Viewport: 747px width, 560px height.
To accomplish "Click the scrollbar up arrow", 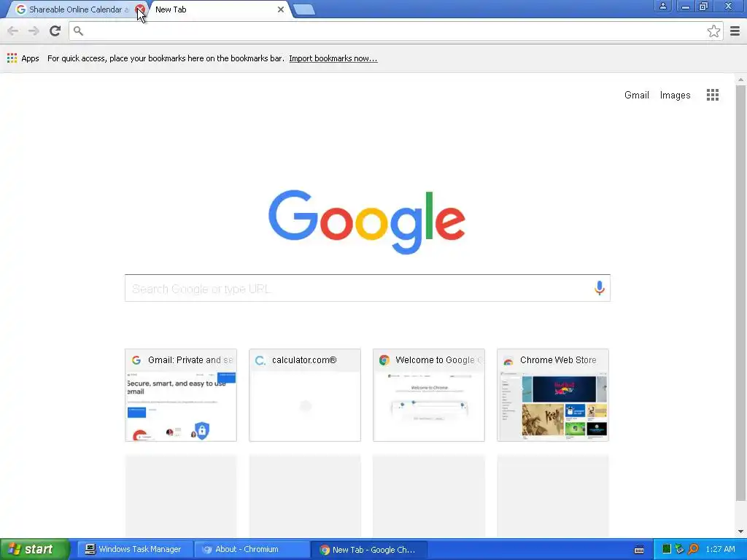I will click(x=740, y=79).
